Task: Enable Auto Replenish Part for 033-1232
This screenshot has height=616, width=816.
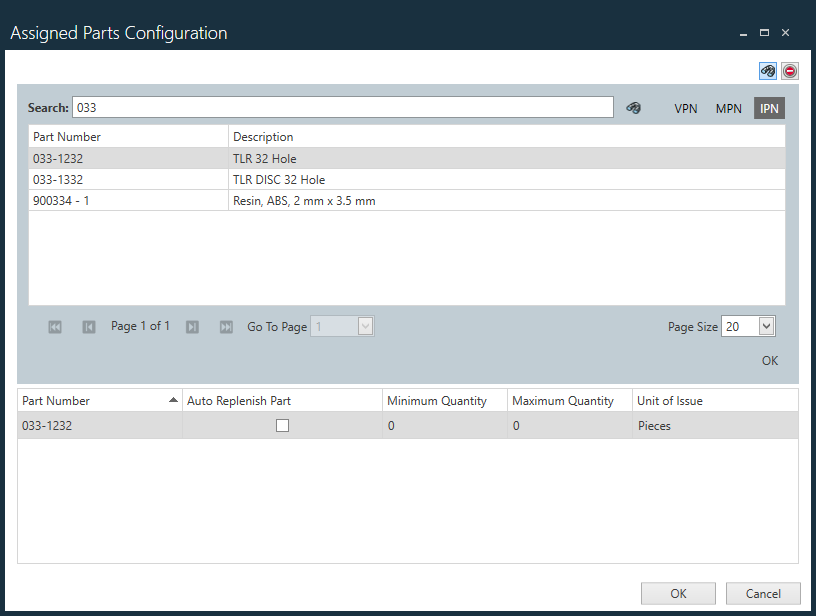Action: (x=282, y=425)
